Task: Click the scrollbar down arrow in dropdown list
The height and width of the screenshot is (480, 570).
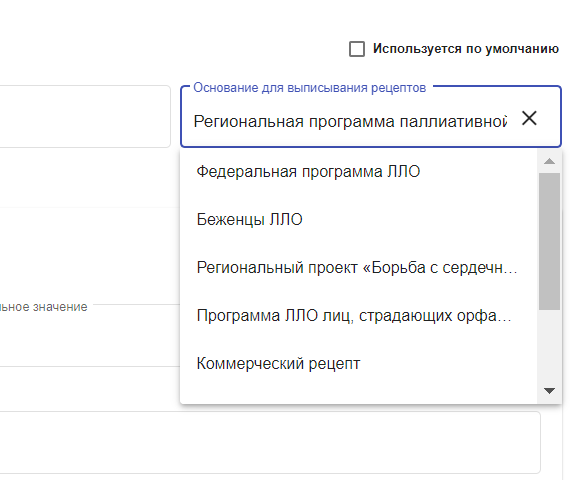Action: [549, 391]
